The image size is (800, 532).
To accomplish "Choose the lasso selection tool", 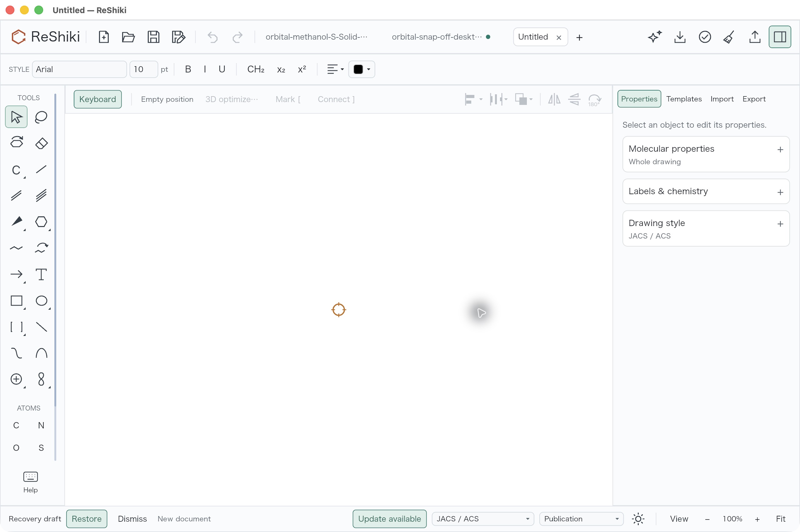I will point(41,117).
